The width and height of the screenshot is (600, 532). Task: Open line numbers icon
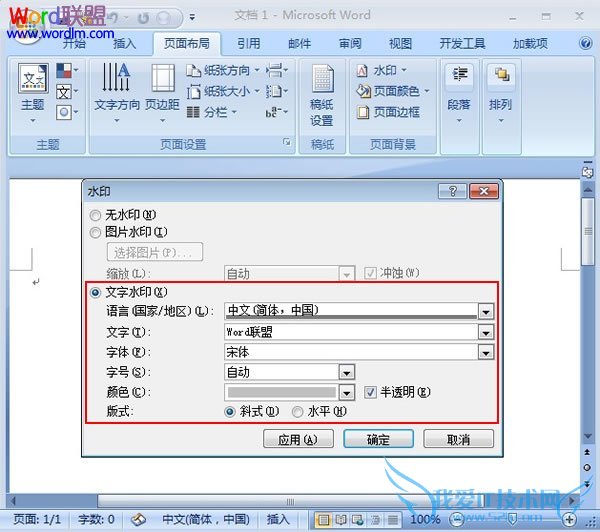click(x=277, y=91)
